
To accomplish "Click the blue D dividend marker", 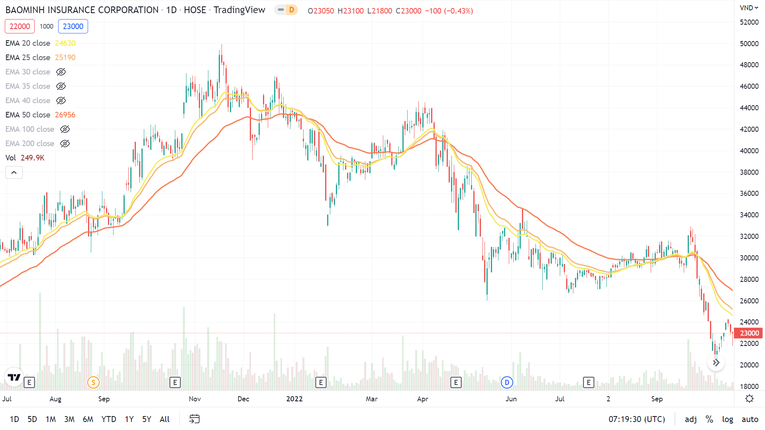I will point(507,382).
